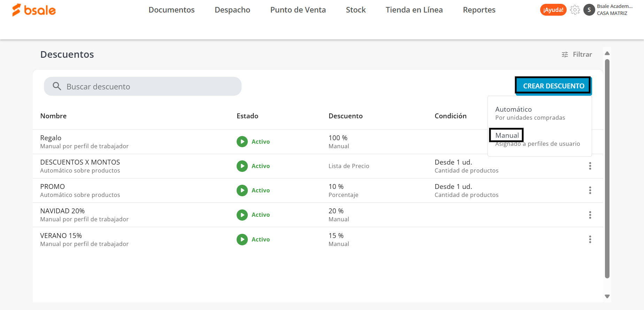Click the 100 % discount value

(338, 138)
